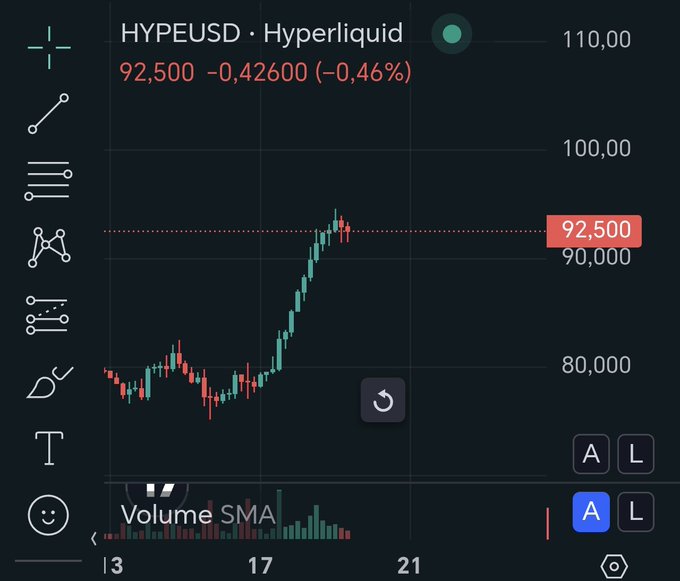Click the green market status dot
This screenshot has height=581, width=680.
pyautogui.click(x=452, y=34)
